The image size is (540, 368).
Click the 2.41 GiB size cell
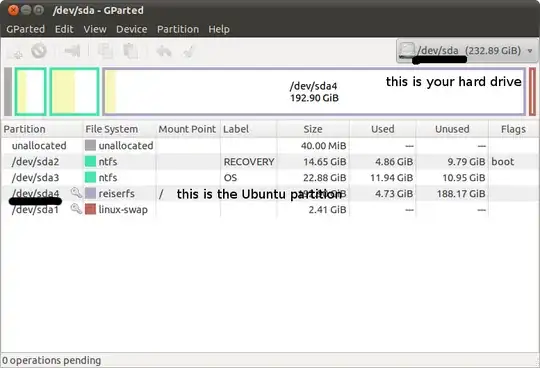pyautogui.click(x=327, y=210)
